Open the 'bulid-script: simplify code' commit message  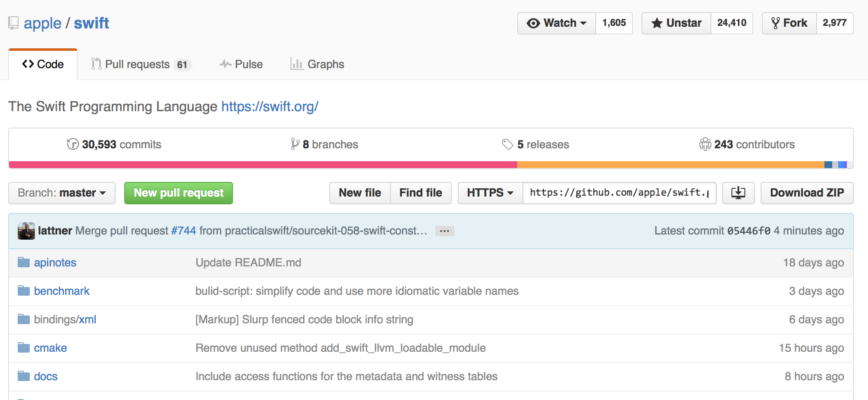(357, 291)
